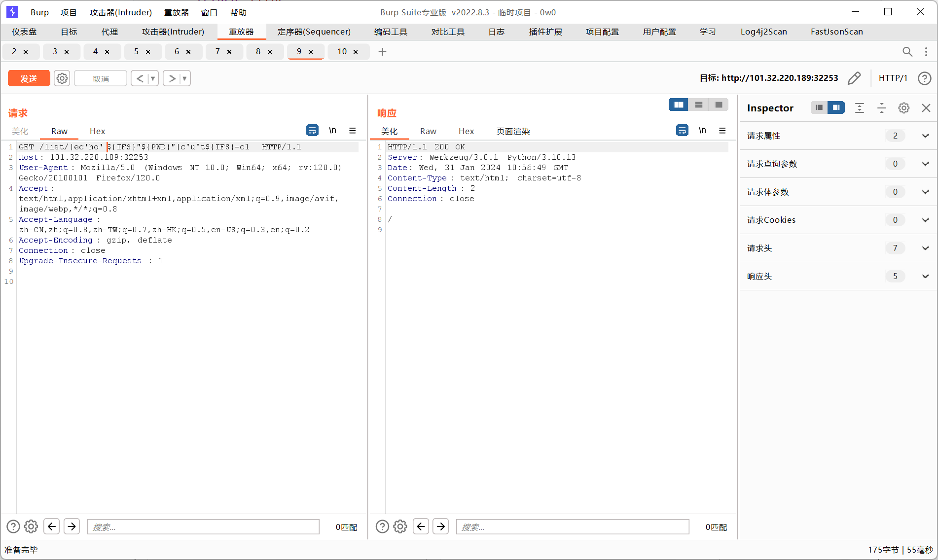Expand all Inspector sections icon
938x560 pixels.
[860, 108]
